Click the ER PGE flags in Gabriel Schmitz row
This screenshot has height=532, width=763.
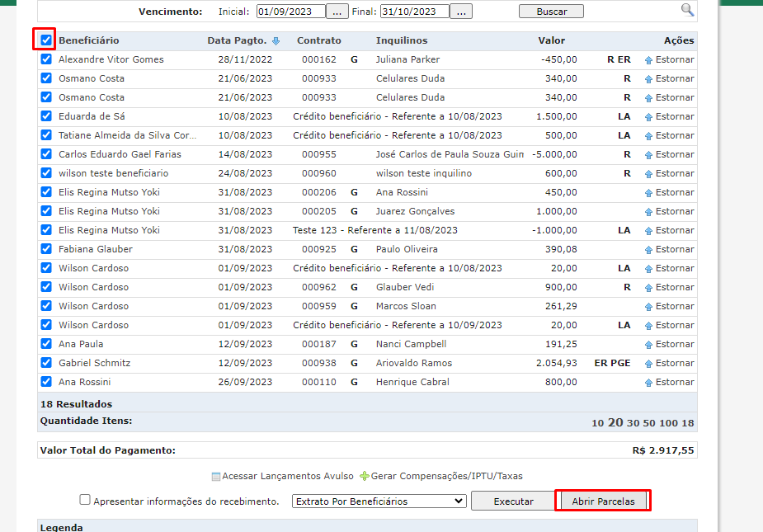tap(612, 363)
